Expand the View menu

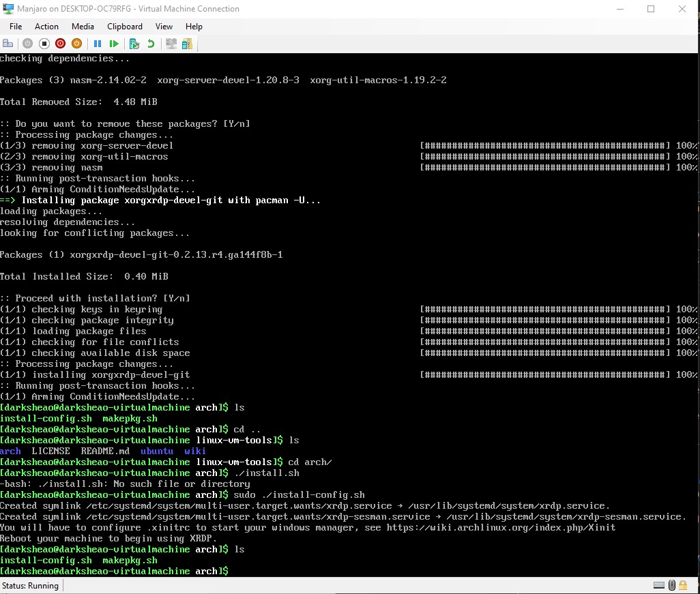164,27
